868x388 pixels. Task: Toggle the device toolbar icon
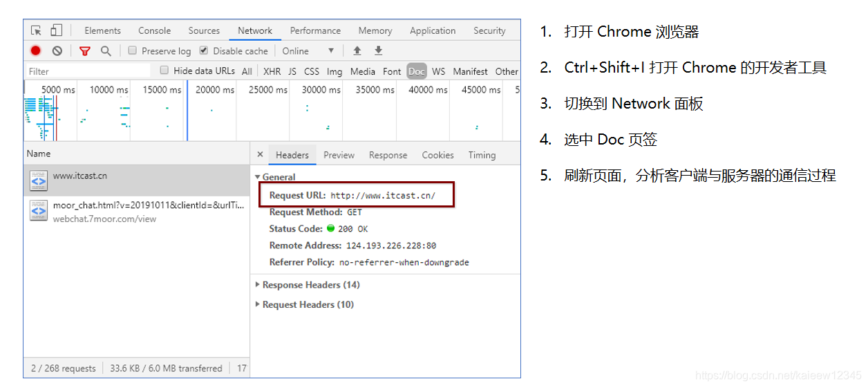pos(57,30)
